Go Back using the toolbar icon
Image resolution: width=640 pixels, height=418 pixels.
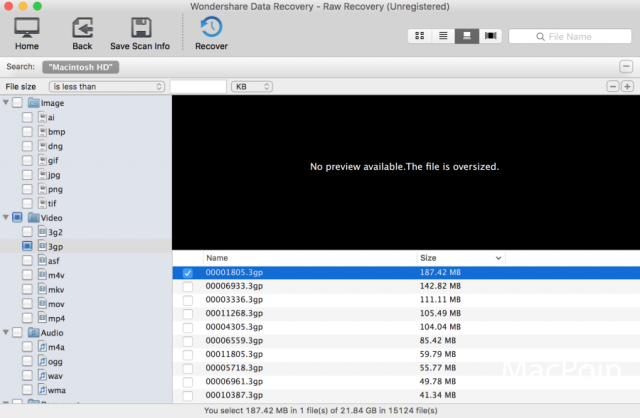[x=82, y=27]
